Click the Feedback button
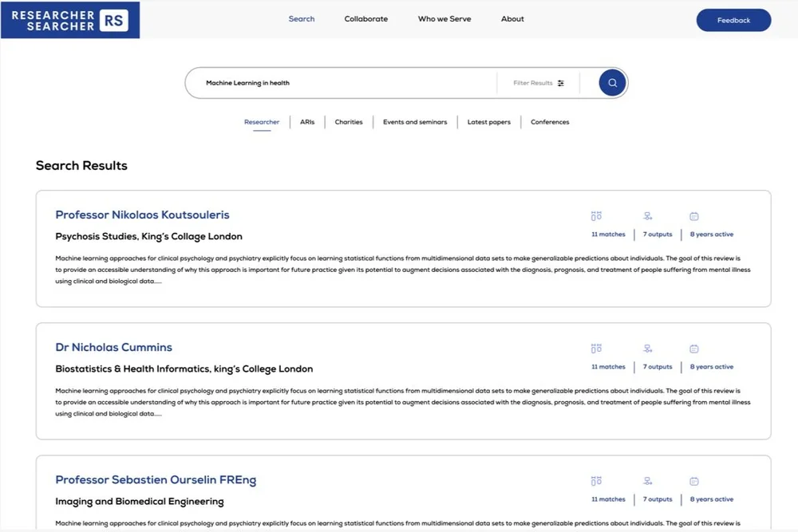Viewport: 798px width, 532px height. pos(733,20)
